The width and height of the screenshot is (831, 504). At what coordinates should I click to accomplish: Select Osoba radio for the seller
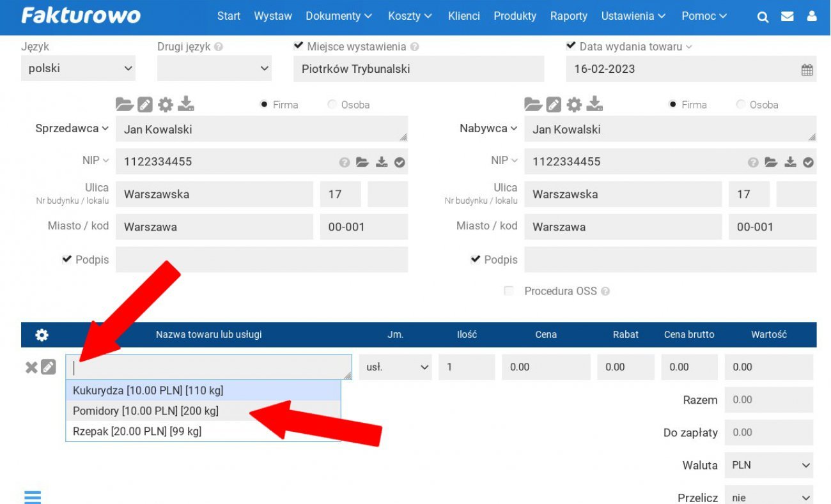pyautogui.click(x=332, y=105)
